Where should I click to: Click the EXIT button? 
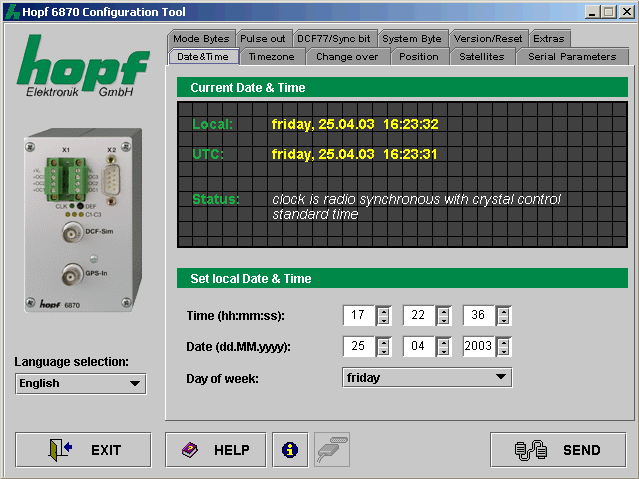pos(83,450)
